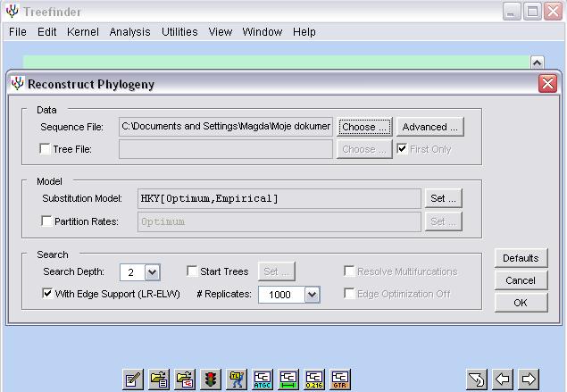
Task: Click the Cancel button
Action: point(521,280)
